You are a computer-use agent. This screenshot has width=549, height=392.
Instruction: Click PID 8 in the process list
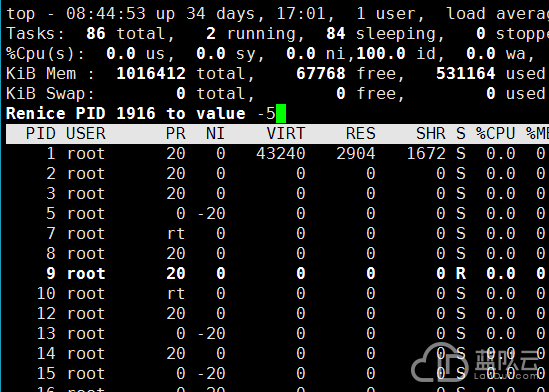click(x=51, y=253)
